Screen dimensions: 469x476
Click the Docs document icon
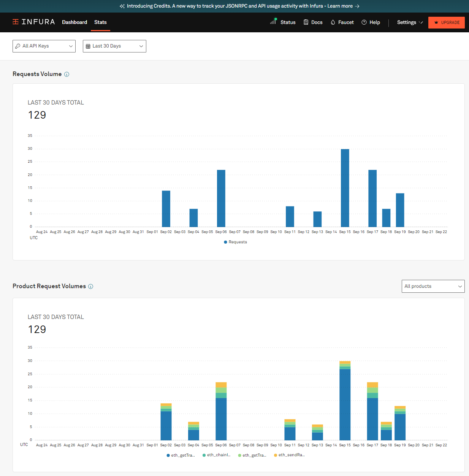(x=306, y=22)
